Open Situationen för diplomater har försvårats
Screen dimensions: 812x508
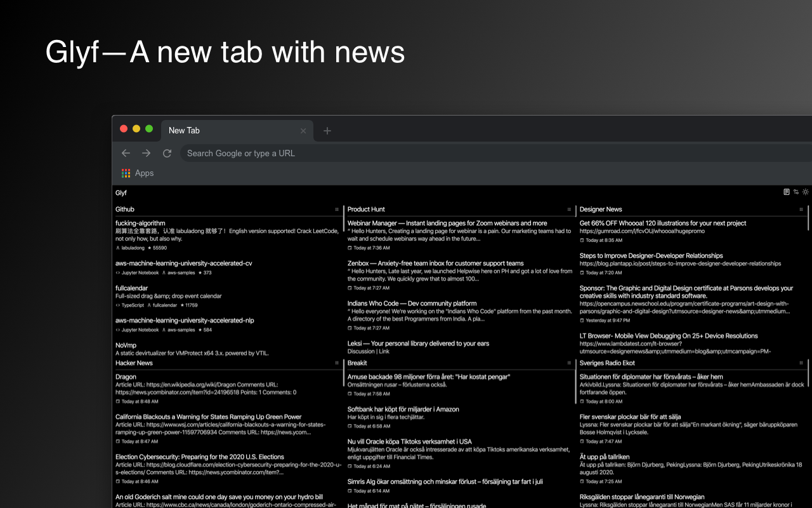[652, 377]
